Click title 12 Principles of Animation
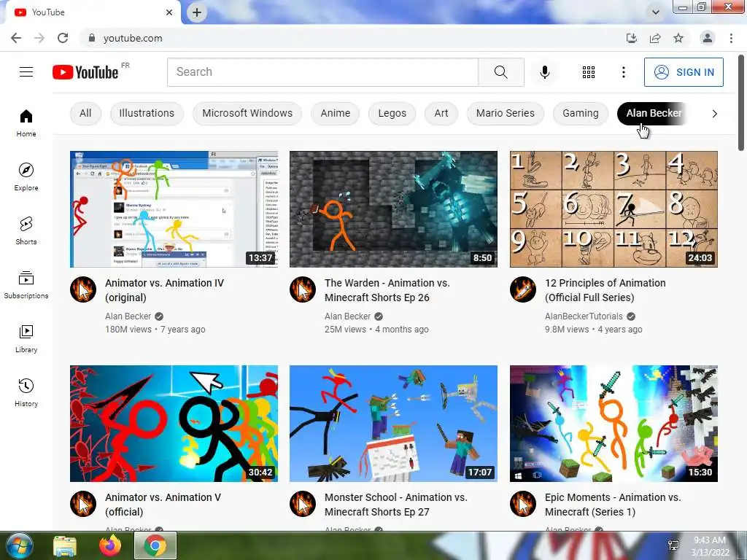The image size is (747, 560). tap(605, 290)
